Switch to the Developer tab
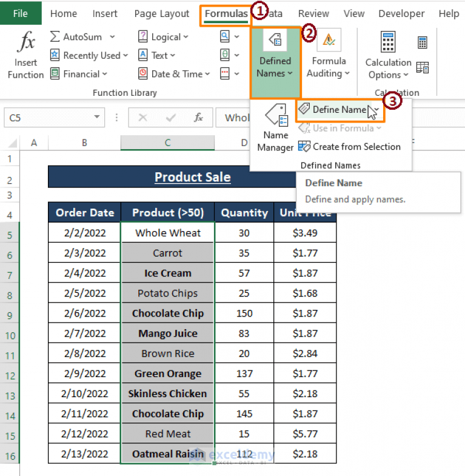Viewport: 465px width, 476px height. click(401, 13)
